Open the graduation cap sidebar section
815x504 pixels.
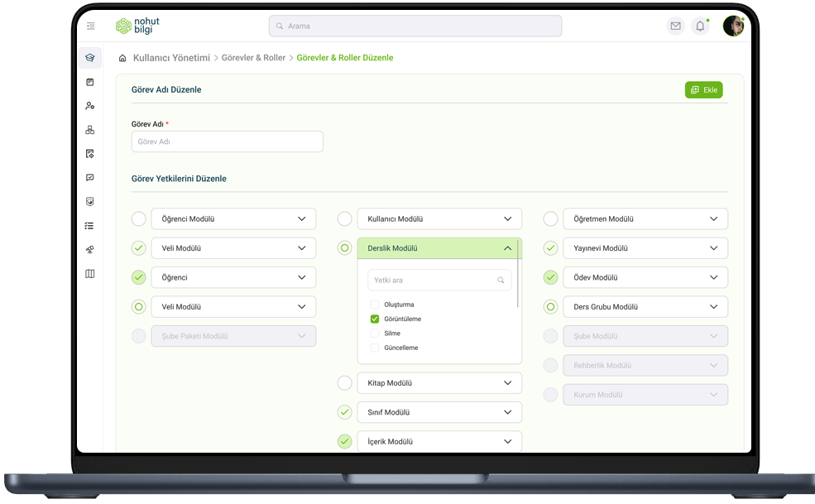[x=90, y=58]
